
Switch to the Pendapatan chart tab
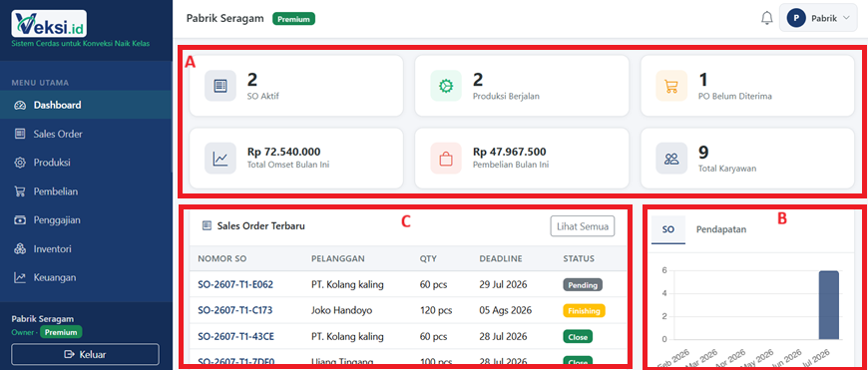point(720,229)
